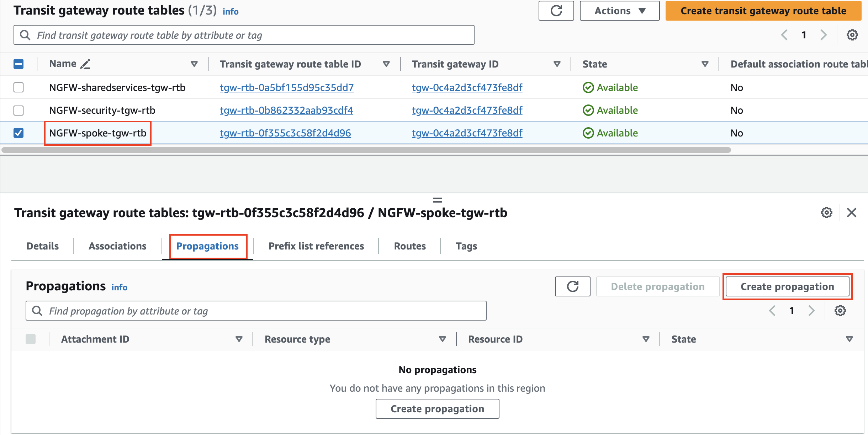Click the search magnifier in propagation filter
Image resolution: width=868 pixels, height=435 pixels.
point(37,311)
